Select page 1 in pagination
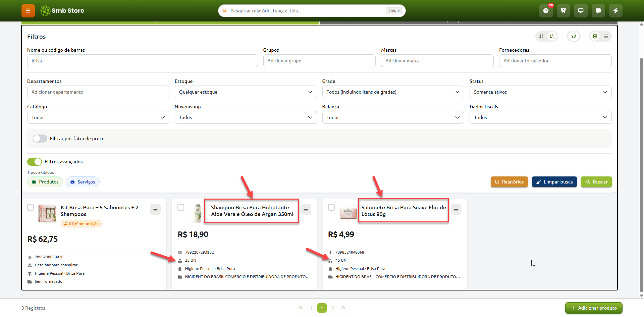This screenshot has width=644, height=317. (x=322, y=308)
